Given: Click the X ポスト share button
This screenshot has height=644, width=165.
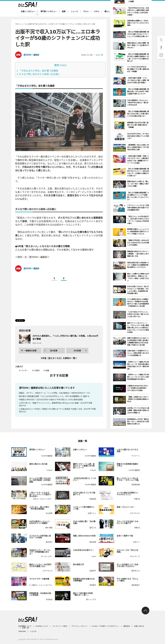Looking at the screenshot, I should click(x=20, y=320).
